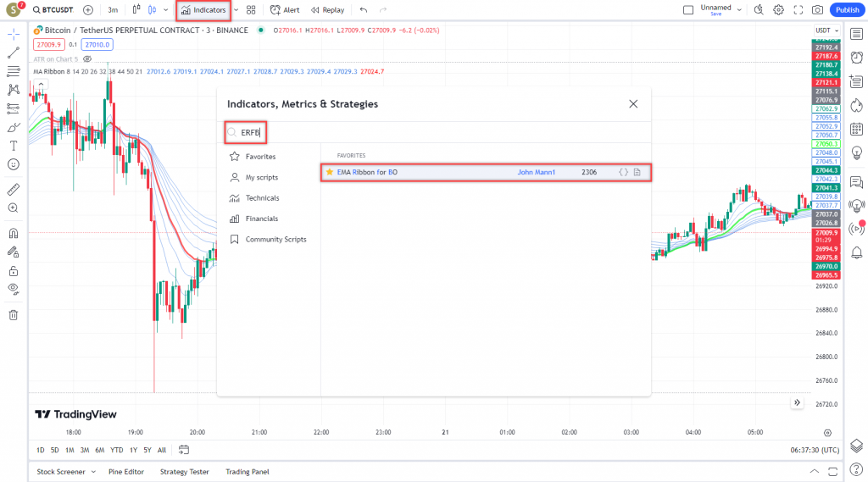This screenshot has width=868, height=482.
Task: Click the compare or add symbol plus icon
Action: coord(88,10)
